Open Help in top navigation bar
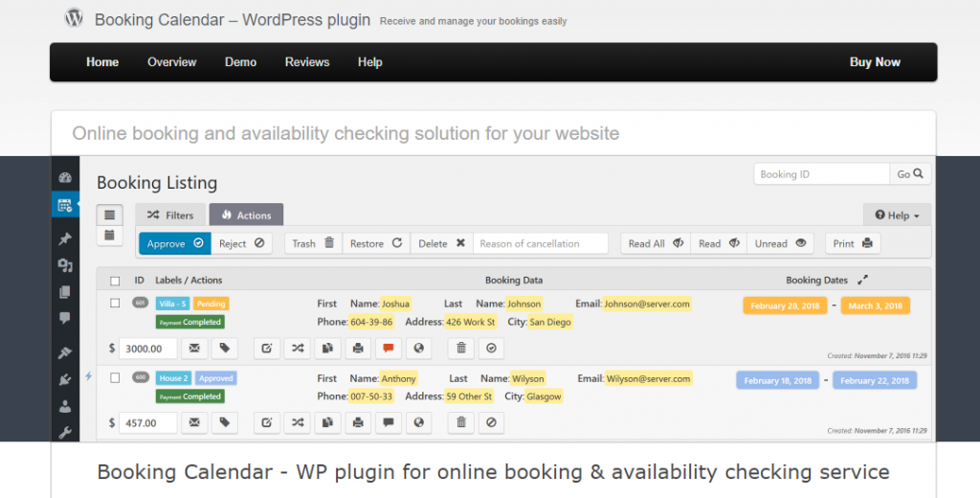980x498 pixels. coord(370,62)
